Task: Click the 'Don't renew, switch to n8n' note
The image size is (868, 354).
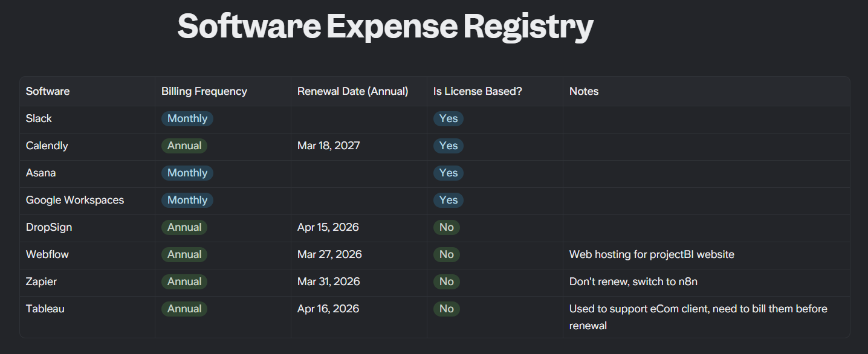Action: (x=633, y=282)
